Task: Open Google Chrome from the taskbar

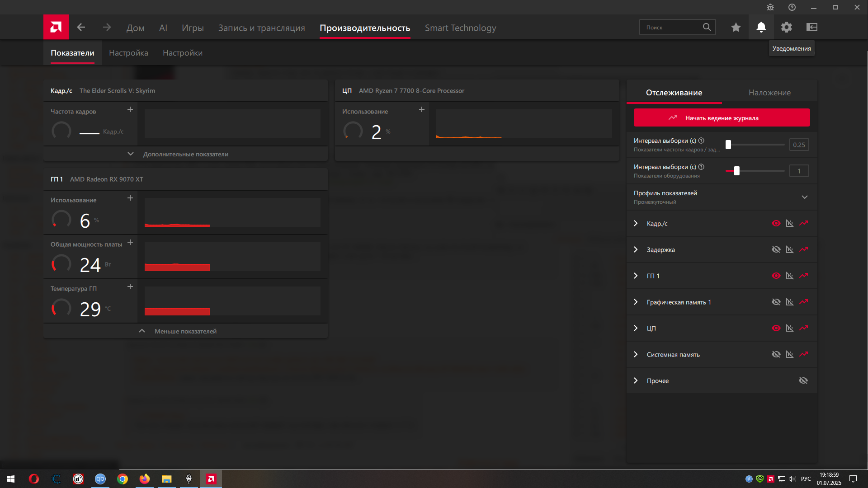Action: pos(123,479)
